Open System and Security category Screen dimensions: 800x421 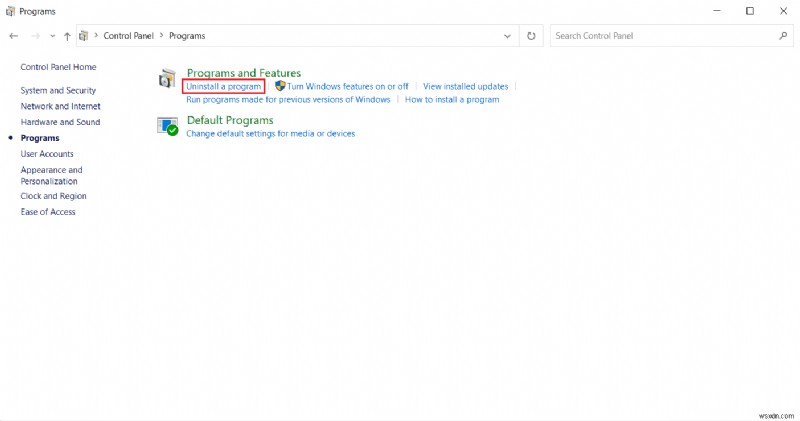58,90
